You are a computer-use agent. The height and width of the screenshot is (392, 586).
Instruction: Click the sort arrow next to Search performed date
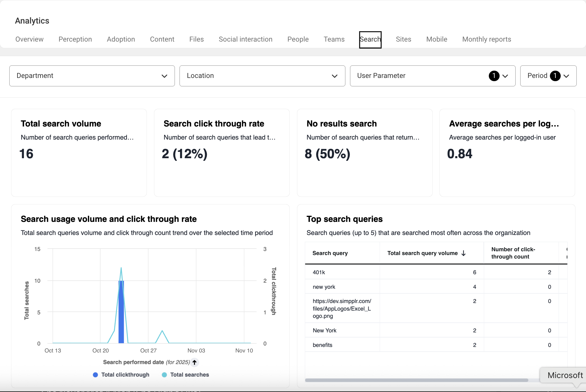[x=195, y=362]
